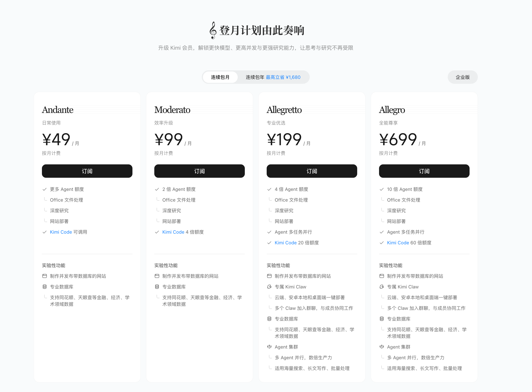Click the ¥99 price text

168,139
